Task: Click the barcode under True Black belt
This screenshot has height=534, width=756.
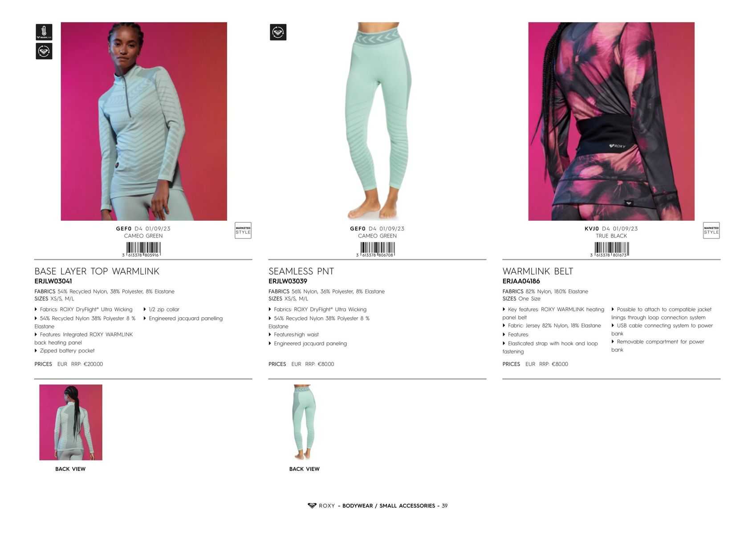Action: click(611, 250)
